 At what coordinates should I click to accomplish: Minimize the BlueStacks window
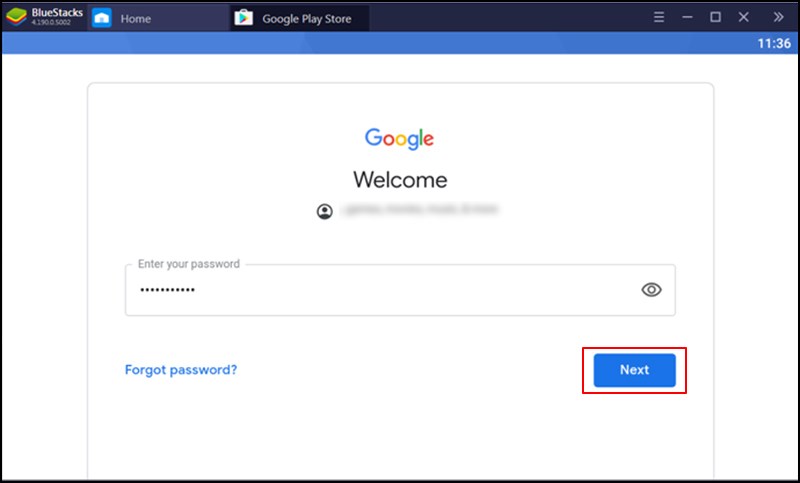687,18
